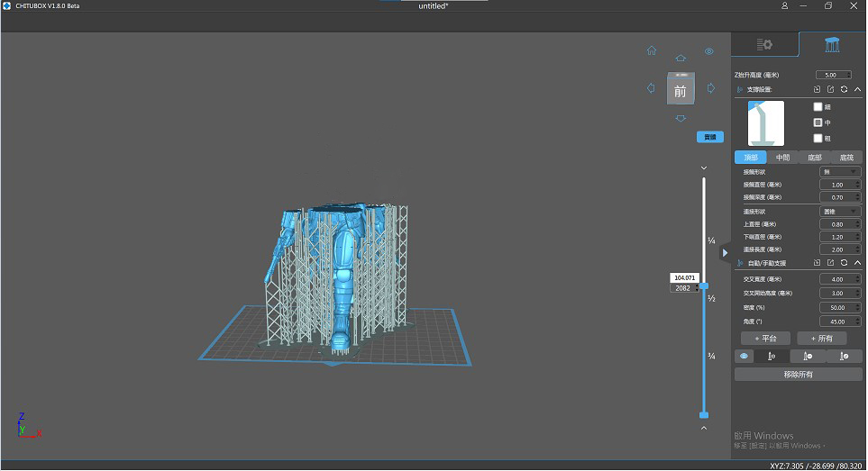Click the layer slider handle
This screenshot has height=471, width=868.
[x=704, y=286]
